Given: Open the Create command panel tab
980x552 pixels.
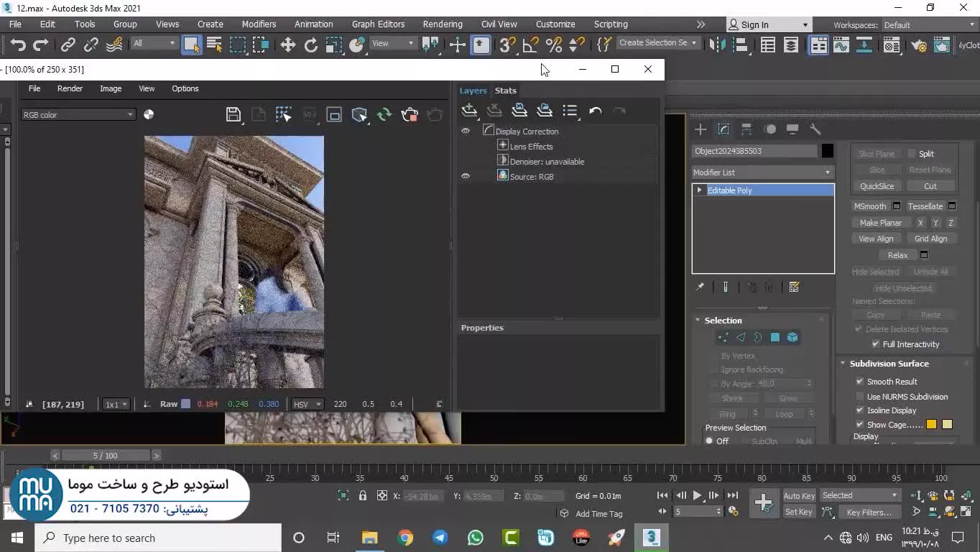Looking at the screenshot, I should coord(700,129).
